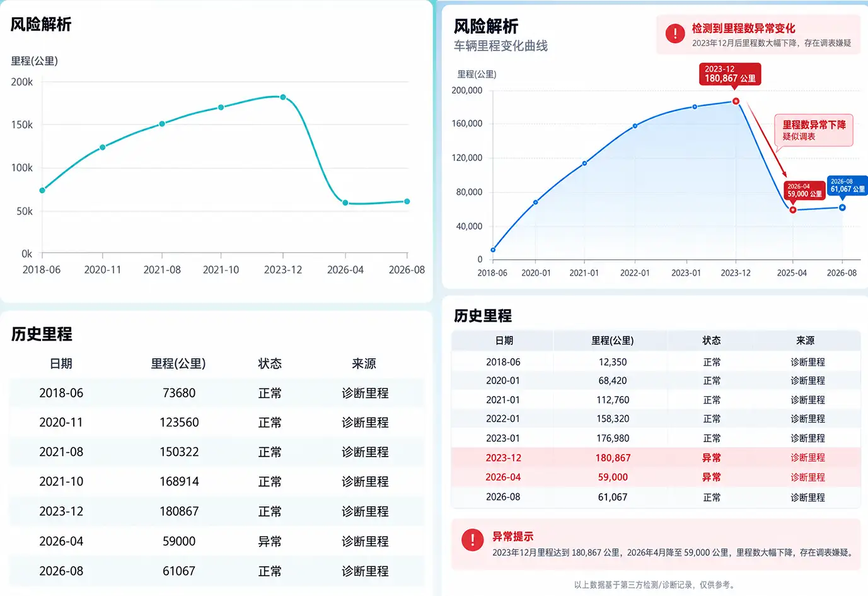Click the teal 2018-06 starting data point
The height and width of the screenshot is (596, 868).
point(42,190)
